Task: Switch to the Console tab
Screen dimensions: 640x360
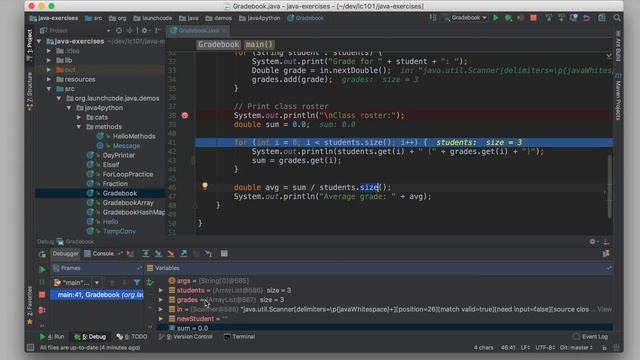Action: click(x=100, y=253)
